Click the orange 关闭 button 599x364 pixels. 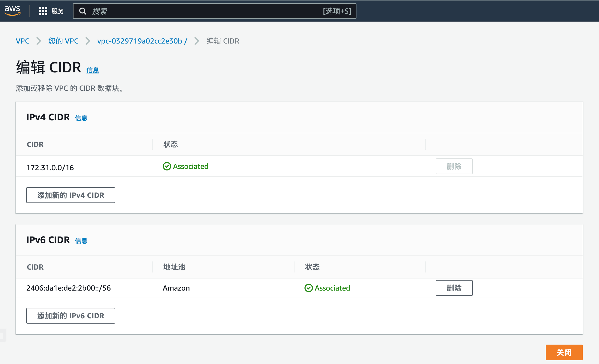pos(564,352)
